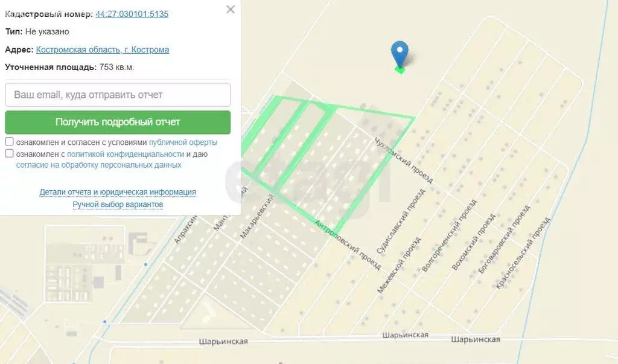
Task: Open согласие на обработку персональных данных link
Action: click(x=98, y=165)
